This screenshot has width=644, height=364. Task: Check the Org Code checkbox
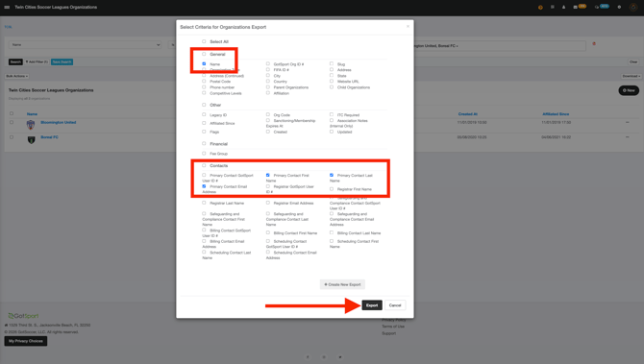pyautogui.click(x=268, y=114)
